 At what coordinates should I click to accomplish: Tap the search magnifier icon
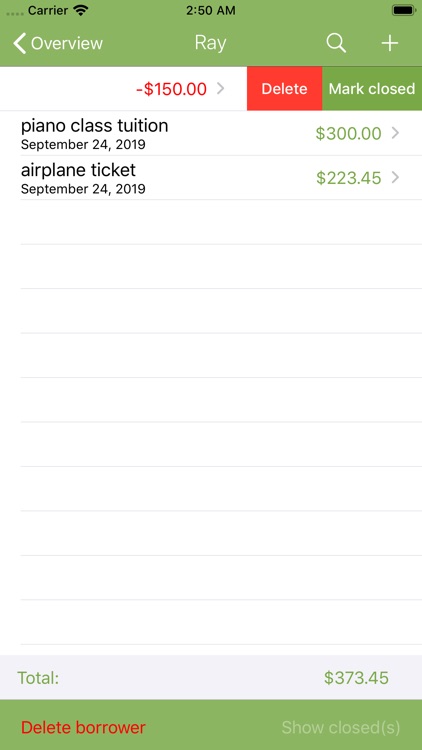pyautogui.click(x=336, y=43)
